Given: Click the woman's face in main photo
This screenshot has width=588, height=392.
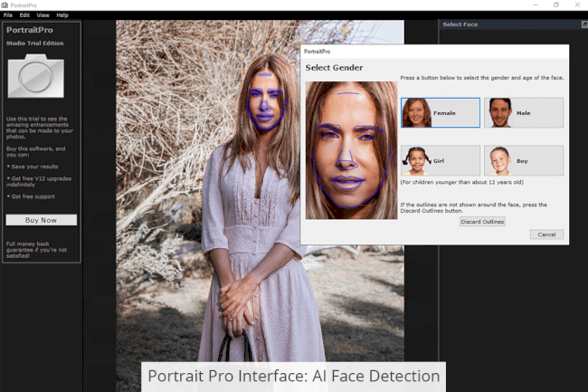Looking at the screenshot, I should (266, 101).
